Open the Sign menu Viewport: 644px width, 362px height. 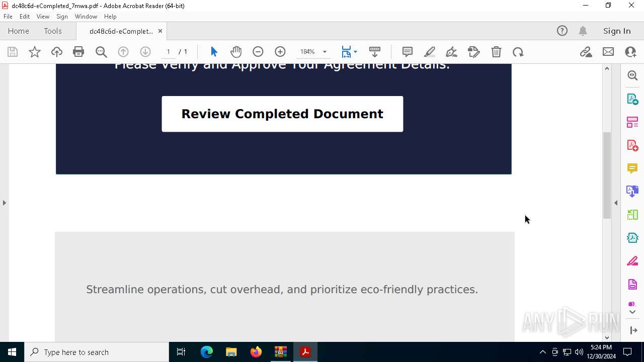[62, 17]
